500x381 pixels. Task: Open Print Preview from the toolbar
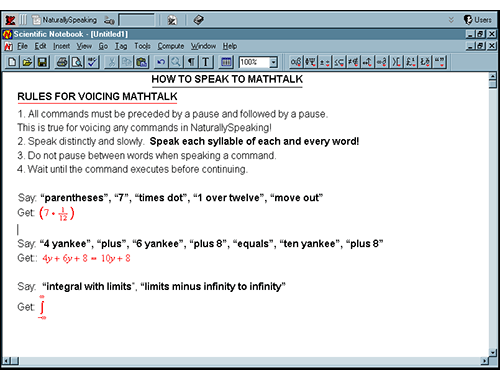click(x=77, y=62)
